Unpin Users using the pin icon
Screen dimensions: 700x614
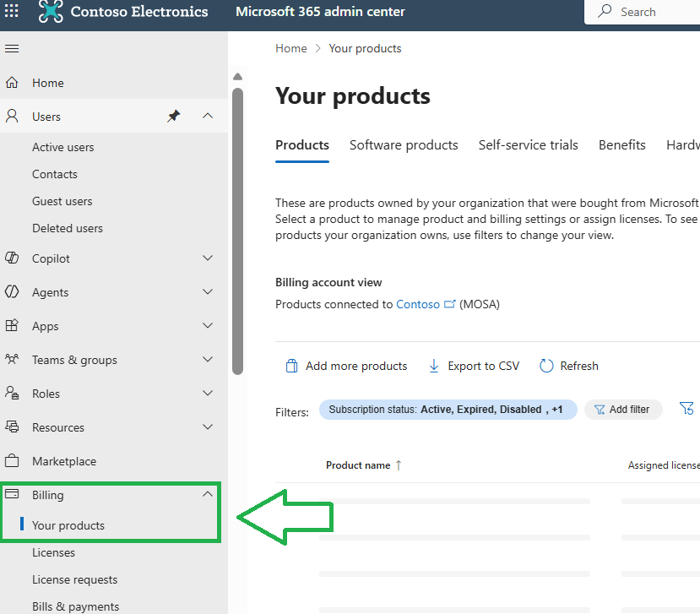pyautogui.click(x=173, y=116)
